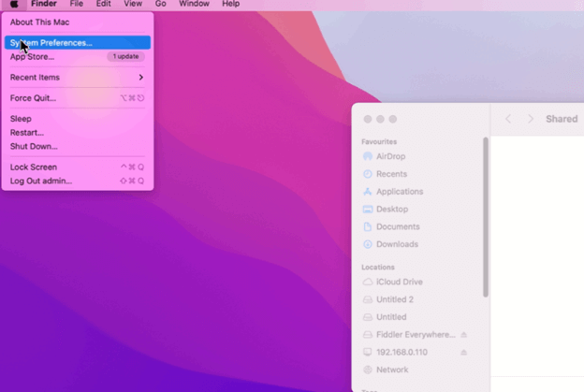Screen dimensions: 584x392
Task: Open App Store menu entry
Action: (78, 56)
